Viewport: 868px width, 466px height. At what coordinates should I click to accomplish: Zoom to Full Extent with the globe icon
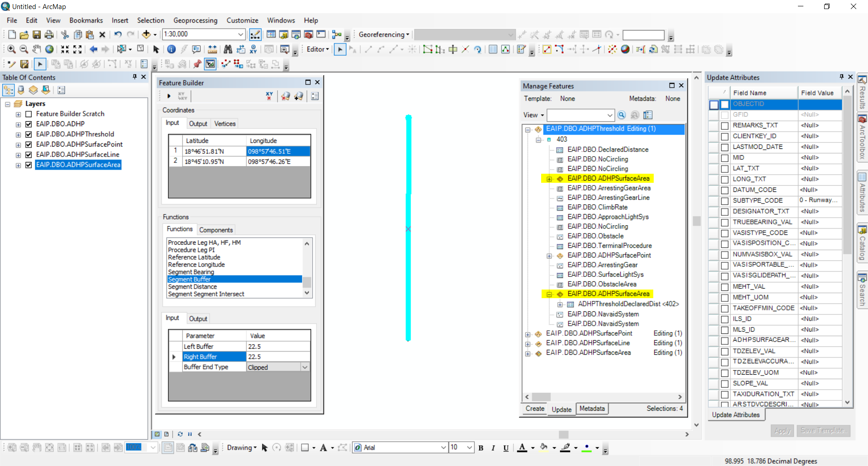point(49,49)
